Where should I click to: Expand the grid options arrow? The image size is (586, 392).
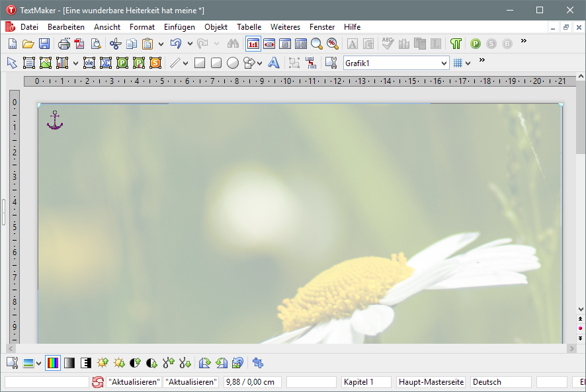pos(468,63)
